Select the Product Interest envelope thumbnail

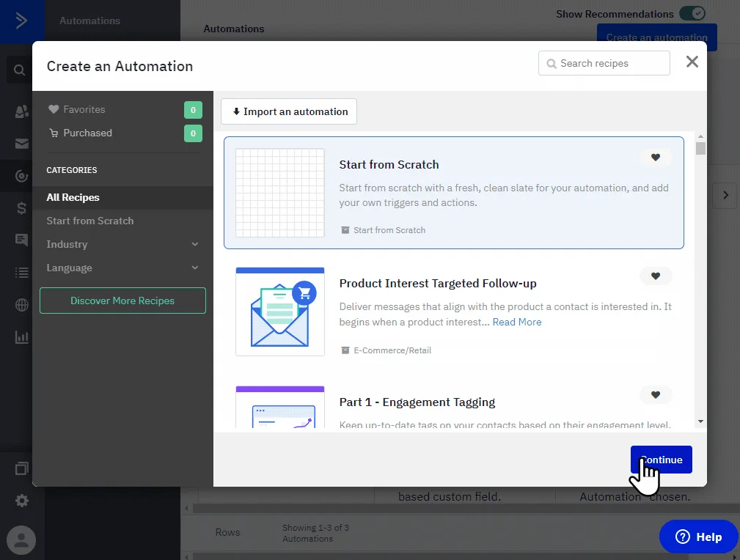[x=280, y=312]
